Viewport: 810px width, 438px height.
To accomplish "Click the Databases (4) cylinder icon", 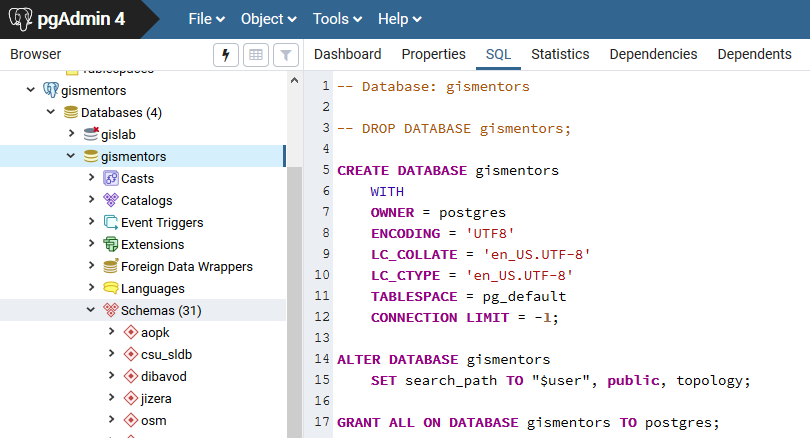I will click(x=71, y=113).
